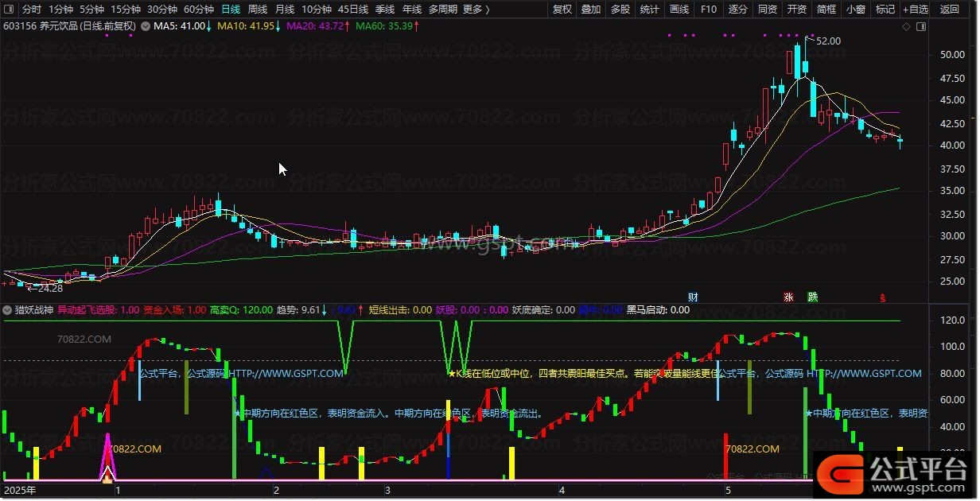Click the 妖底确定: 0.00 value
The image size is (980, 501).
[x=542, y=310]
